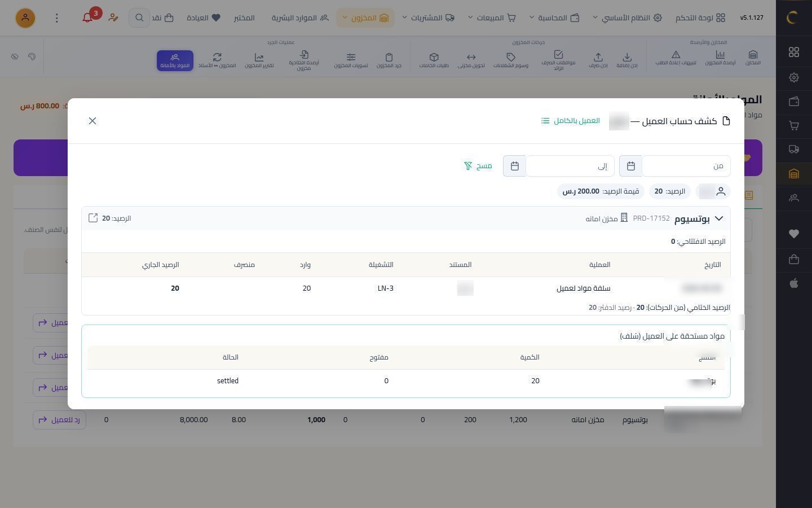Click the settled status cell
812x508 pixels.
[228, 381]
